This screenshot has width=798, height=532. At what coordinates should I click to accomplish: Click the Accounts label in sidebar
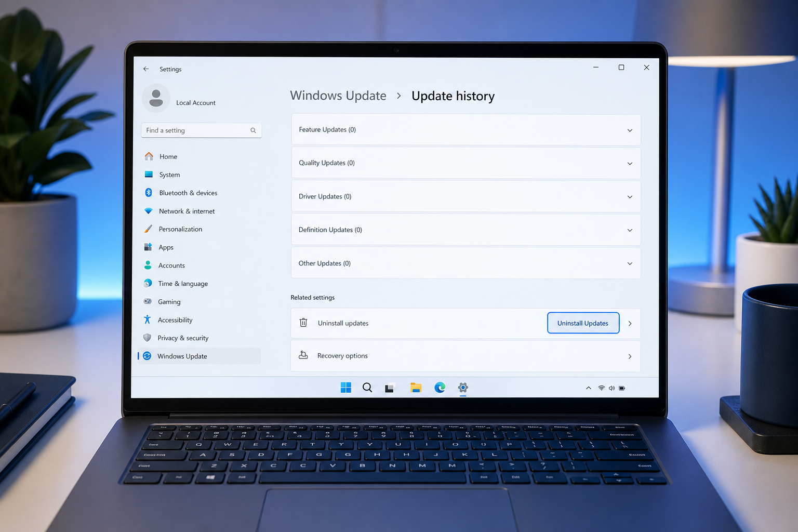click(x=171, y=265)
